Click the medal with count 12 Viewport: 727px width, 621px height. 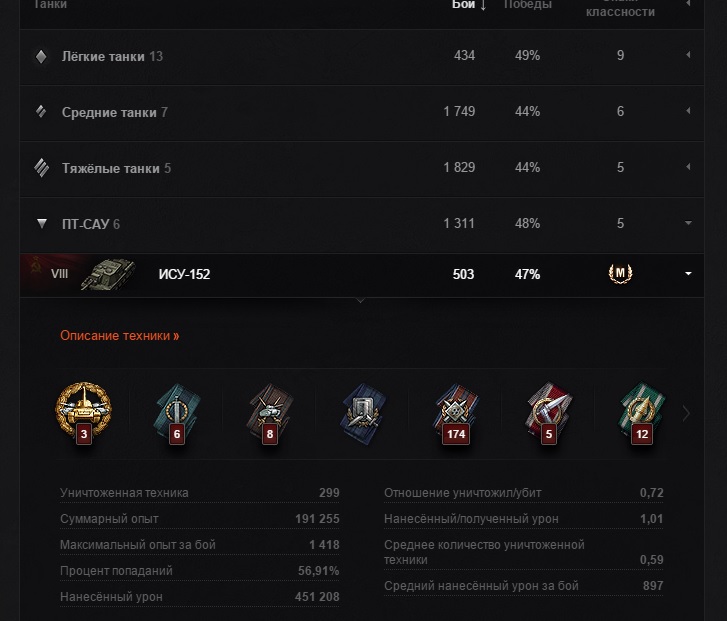point(642,410)
